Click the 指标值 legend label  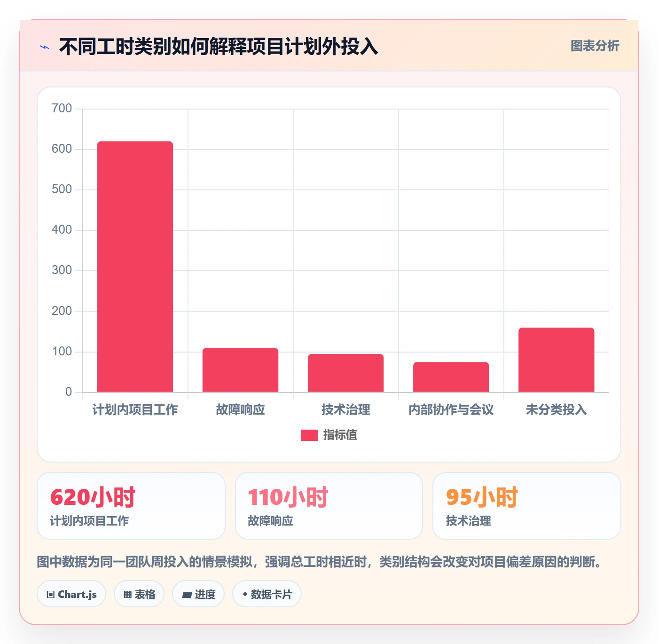point(340,435)
